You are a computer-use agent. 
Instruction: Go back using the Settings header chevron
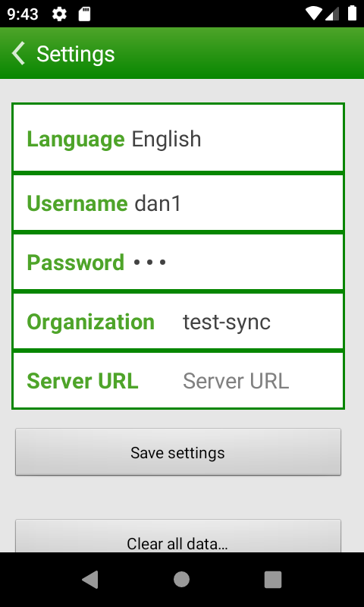tap(18, 53)
